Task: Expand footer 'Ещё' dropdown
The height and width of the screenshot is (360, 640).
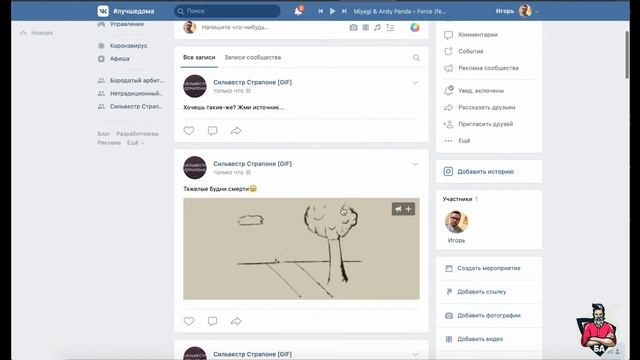Action: [x=135, y=143]
